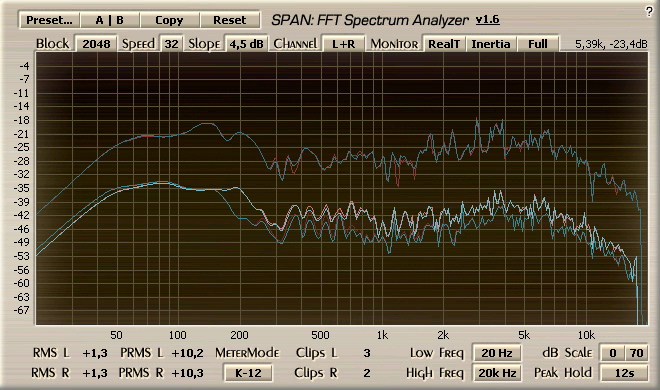
Task: Open Low Freq 20 Hz selector
Action: [497, 353]
